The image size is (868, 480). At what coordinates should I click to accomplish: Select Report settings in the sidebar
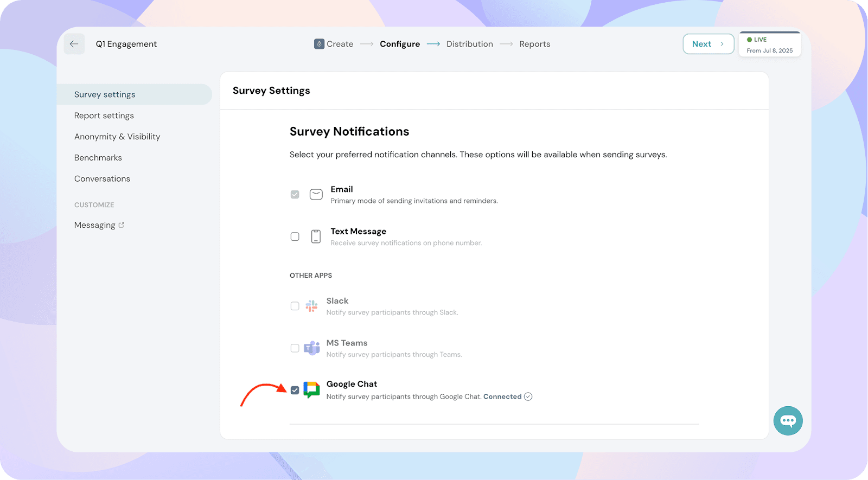tap(104, 116)
